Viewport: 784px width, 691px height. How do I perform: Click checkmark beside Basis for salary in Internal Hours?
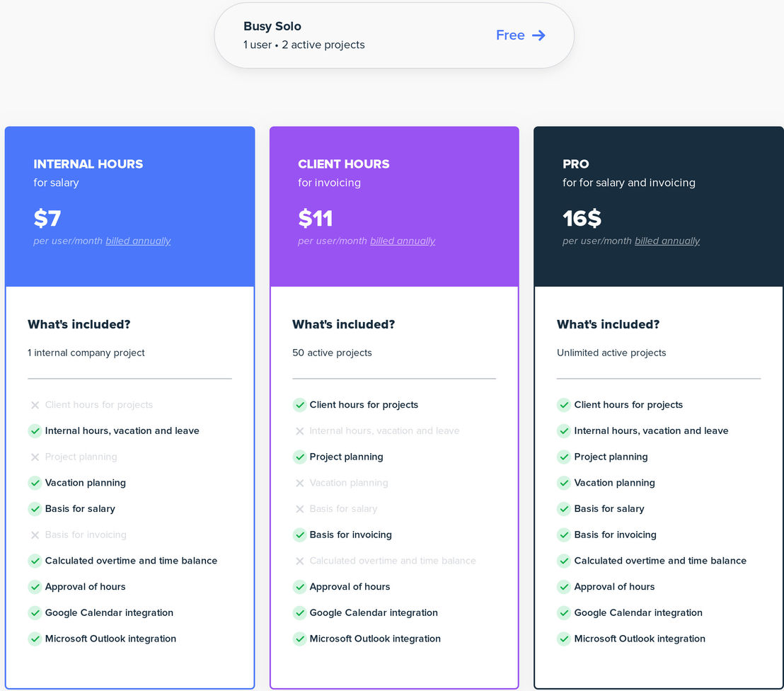(x=35, y=509)
